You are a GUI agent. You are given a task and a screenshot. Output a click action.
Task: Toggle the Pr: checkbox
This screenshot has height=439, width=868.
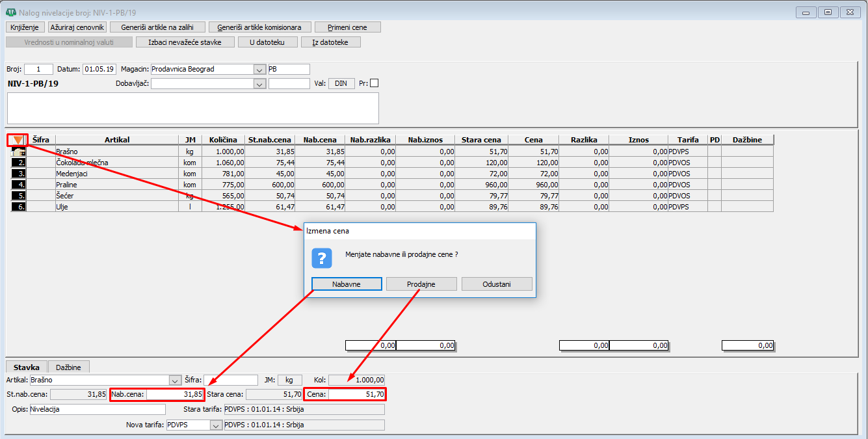374,83
